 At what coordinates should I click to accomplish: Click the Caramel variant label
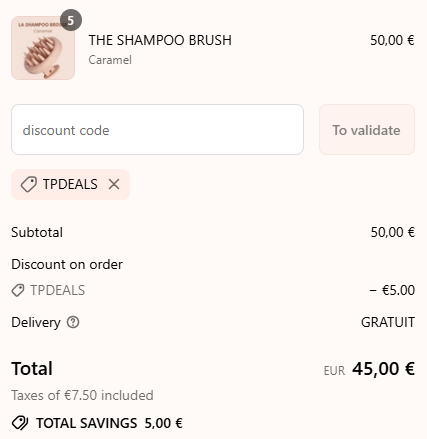click(x=110, y=60)
